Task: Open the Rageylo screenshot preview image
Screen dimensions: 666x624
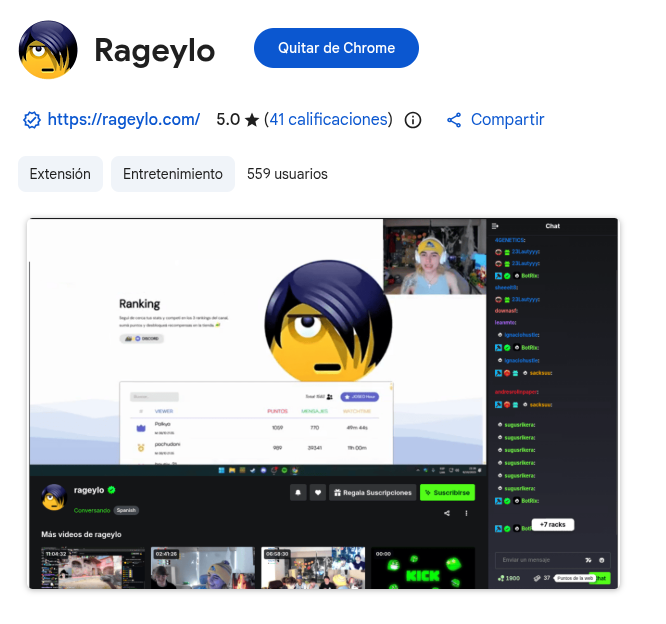Action: tap(323, 404)
